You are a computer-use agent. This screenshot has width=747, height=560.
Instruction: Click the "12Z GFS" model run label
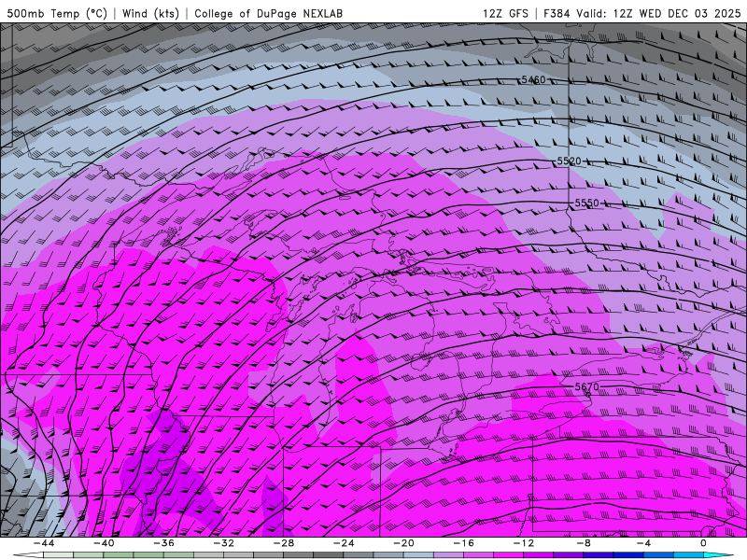click(505, 13)
